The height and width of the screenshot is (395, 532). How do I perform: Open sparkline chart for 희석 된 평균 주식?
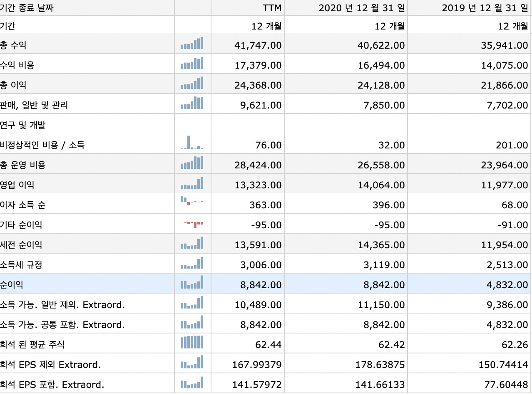[x=192, y=342]
